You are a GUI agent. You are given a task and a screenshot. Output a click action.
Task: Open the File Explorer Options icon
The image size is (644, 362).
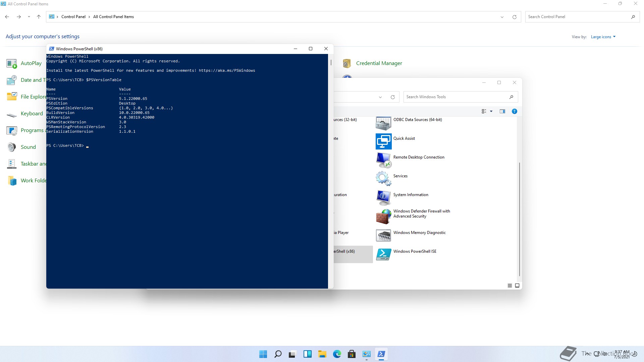pyautogui.click(x=12, y=97)
